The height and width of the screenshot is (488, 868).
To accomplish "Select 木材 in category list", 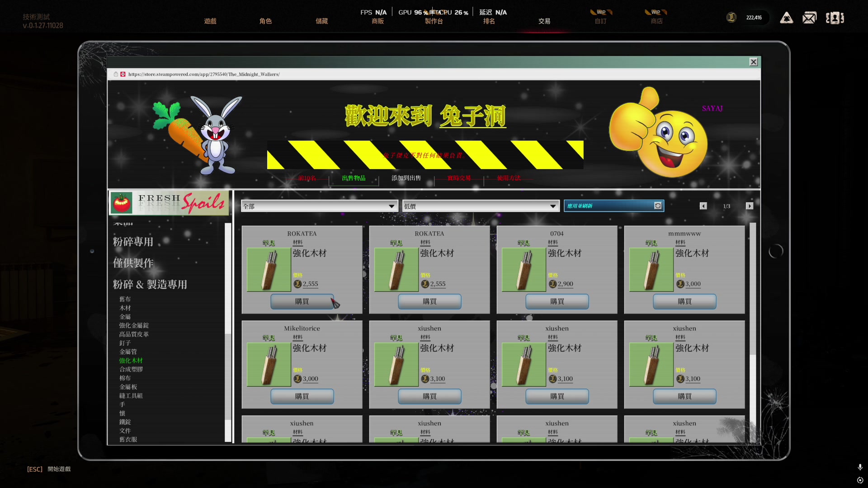I will click(x=125, y=308).
